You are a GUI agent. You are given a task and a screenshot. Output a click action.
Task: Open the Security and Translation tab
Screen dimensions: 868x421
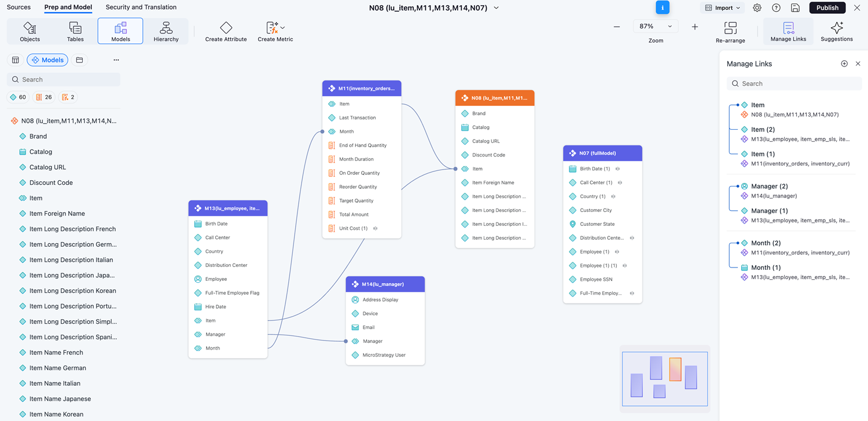141,8
